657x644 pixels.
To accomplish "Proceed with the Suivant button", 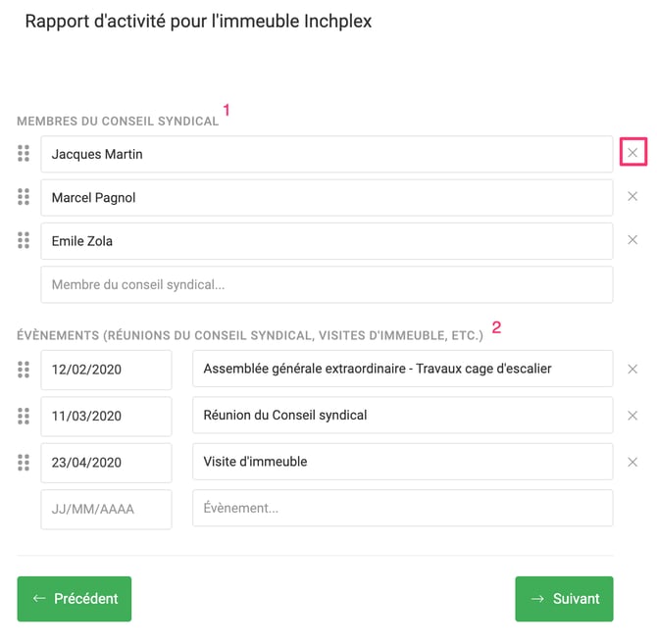I will 564,599.
